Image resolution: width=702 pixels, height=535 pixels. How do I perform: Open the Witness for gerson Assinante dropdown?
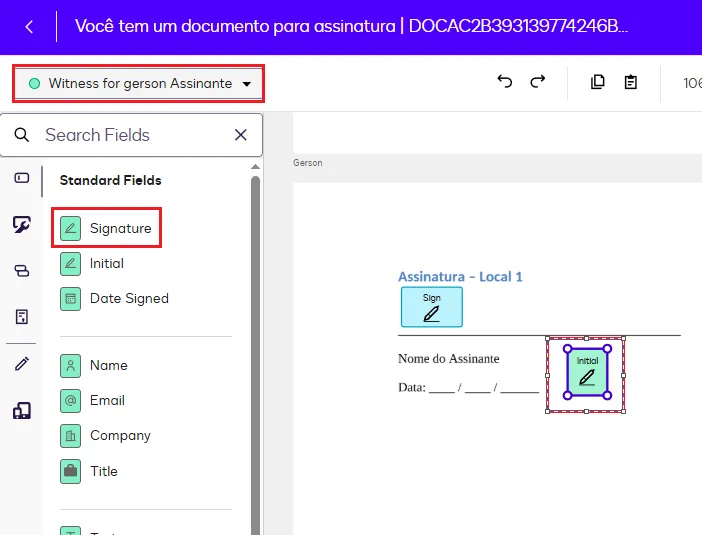(139, 84)
